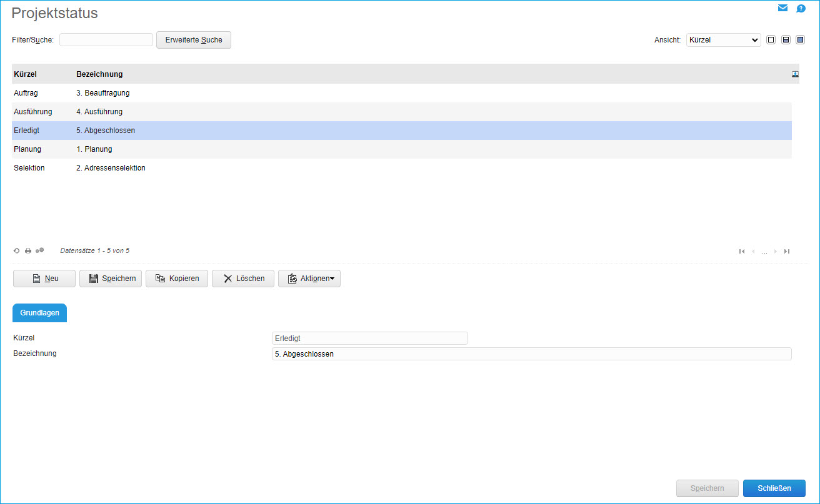Click the Erweiterte Suche button
Viewport: 820px width, 504px height.
click(194, 40)
